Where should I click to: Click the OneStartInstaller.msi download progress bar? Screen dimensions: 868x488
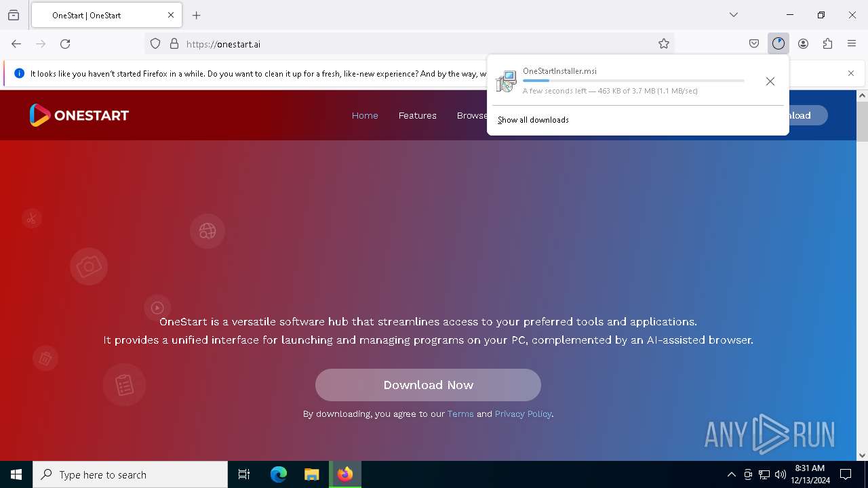[633, 81]
